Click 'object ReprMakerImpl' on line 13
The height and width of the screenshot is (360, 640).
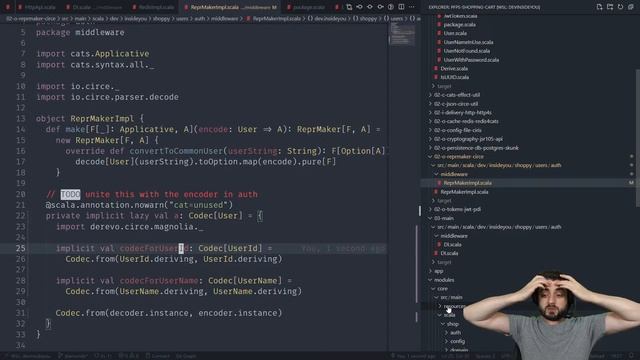(85, 119)
